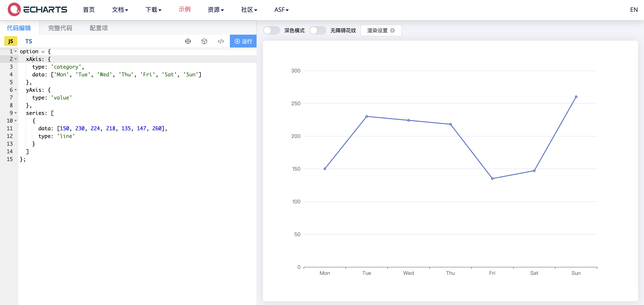Go to the 首页 home link

pyautogui.click(x=89, y=9)
